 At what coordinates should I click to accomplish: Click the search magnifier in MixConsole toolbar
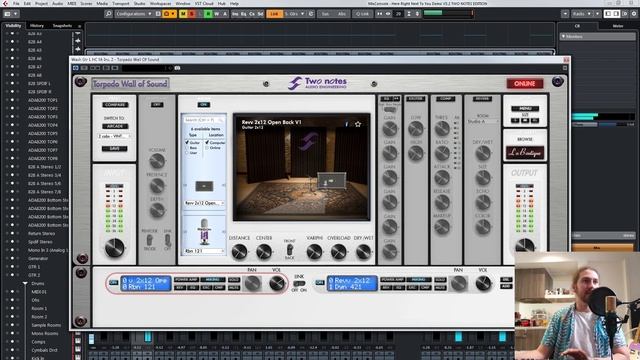pos(108,14)
